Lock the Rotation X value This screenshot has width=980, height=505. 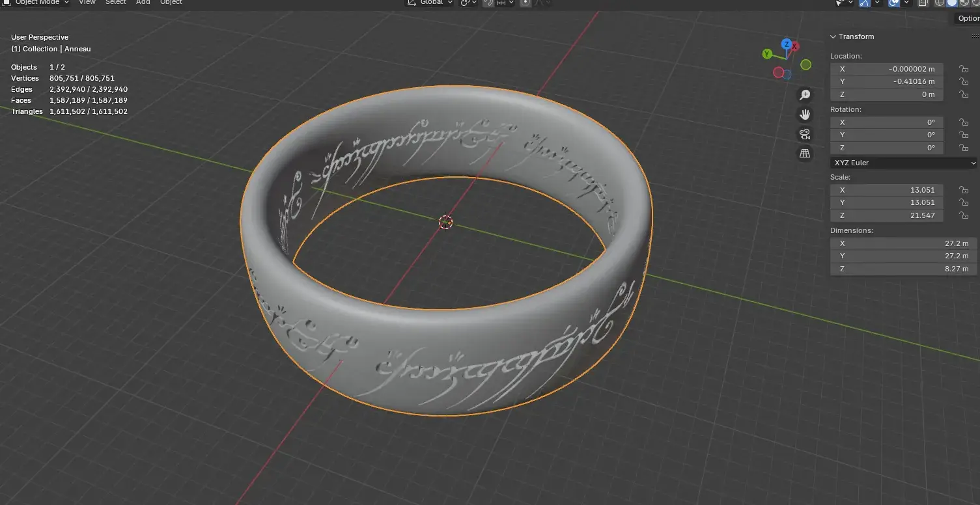(963, 122)
